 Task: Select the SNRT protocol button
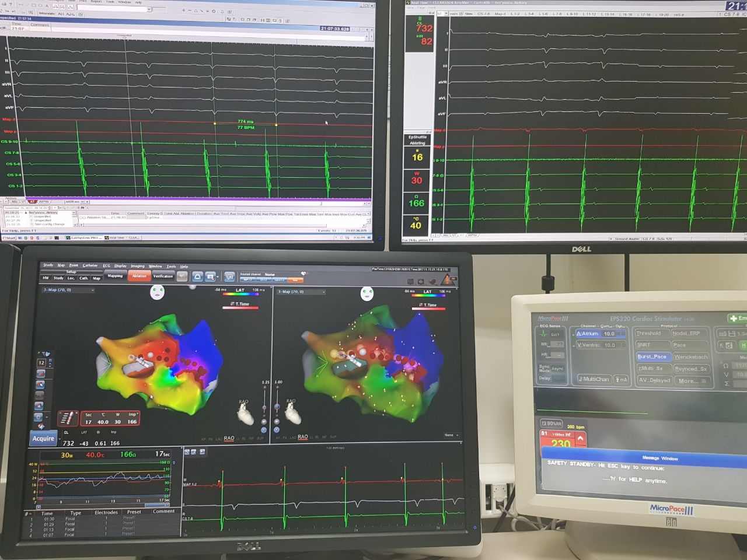[x=652, y=345]
